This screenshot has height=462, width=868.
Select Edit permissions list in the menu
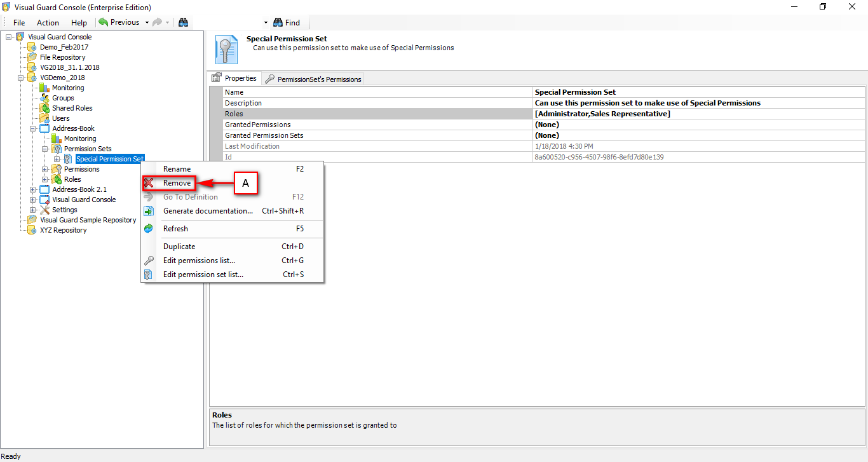198,261
